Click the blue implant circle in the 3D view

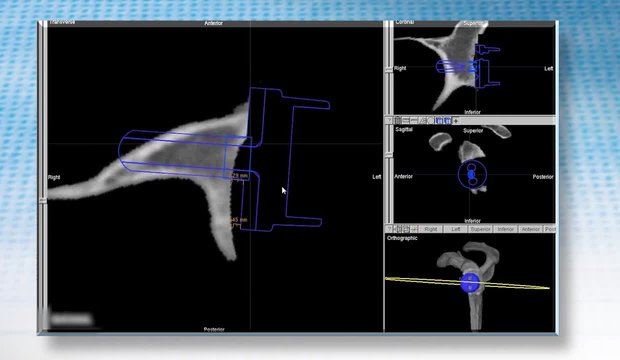[x=470, y=283]
